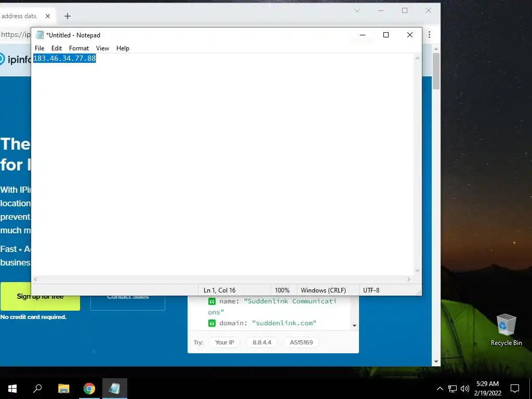Click Chrome page scrollbar up arrow
This screenshot has width=532, height=399.
pyautogui.click(x=436, y=49)
